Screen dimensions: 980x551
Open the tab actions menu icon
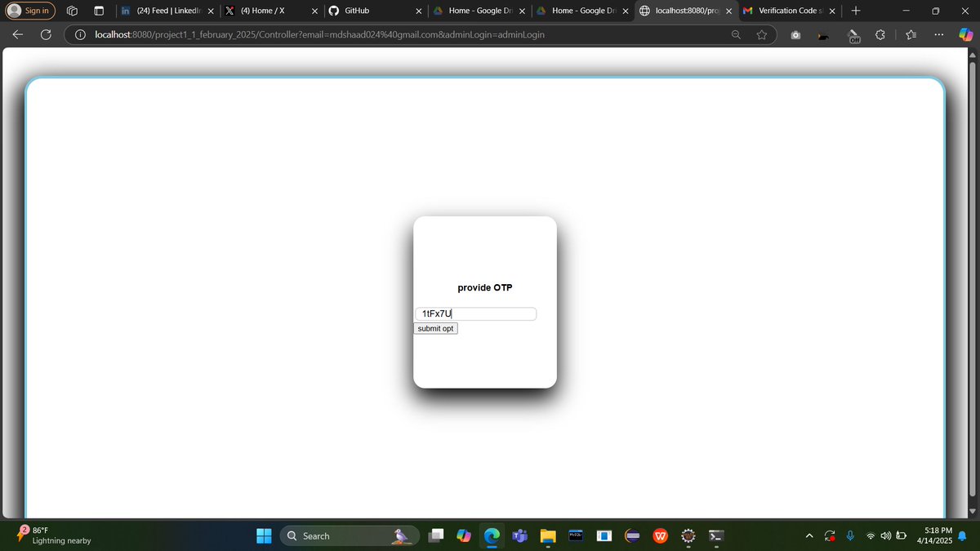[x=99, y=11]
